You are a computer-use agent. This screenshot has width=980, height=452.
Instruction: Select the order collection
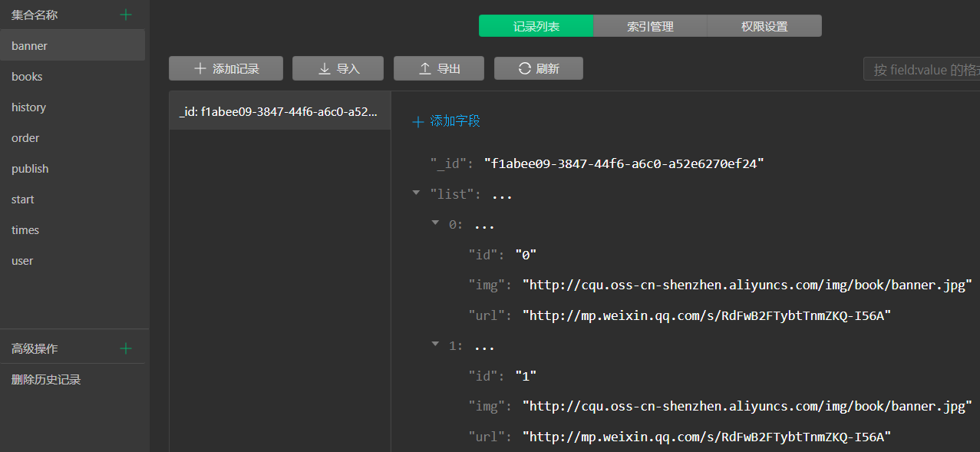tap(72, 137)
